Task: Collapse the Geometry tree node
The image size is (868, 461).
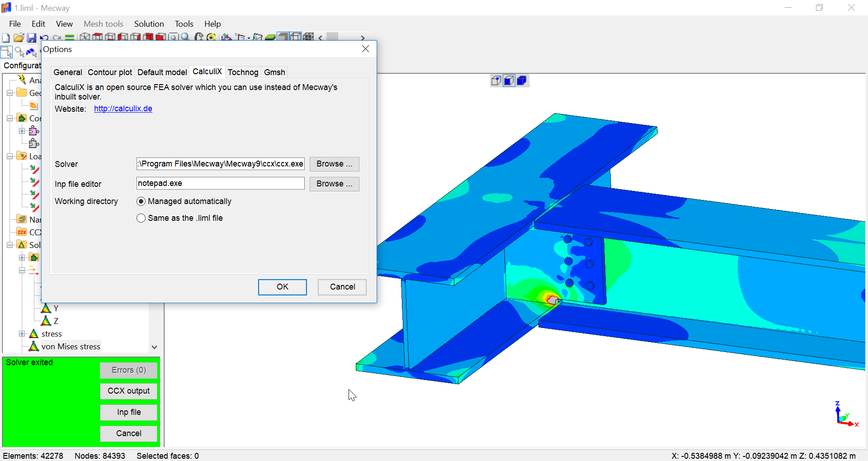Action: 9,93
